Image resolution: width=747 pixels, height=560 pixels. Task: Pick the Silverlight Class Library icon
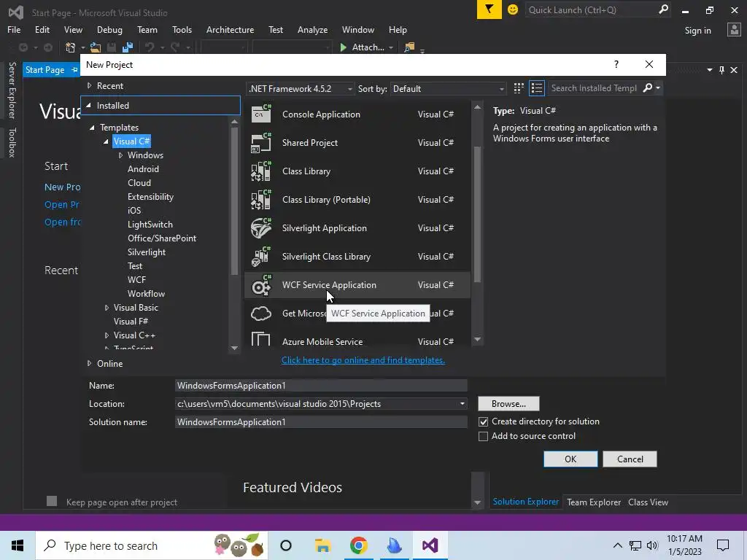[x=261, y=256]
